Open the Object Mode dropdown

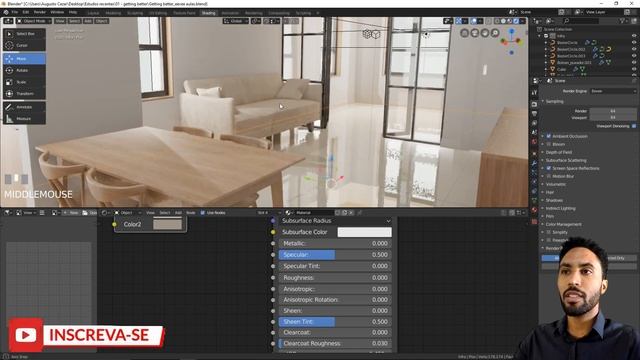[x=34, y=21]
